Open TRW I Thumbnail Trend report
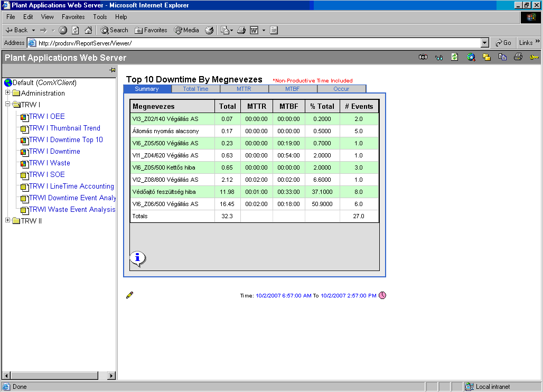This screenshot has width=543, height=392. pos(65,128)
